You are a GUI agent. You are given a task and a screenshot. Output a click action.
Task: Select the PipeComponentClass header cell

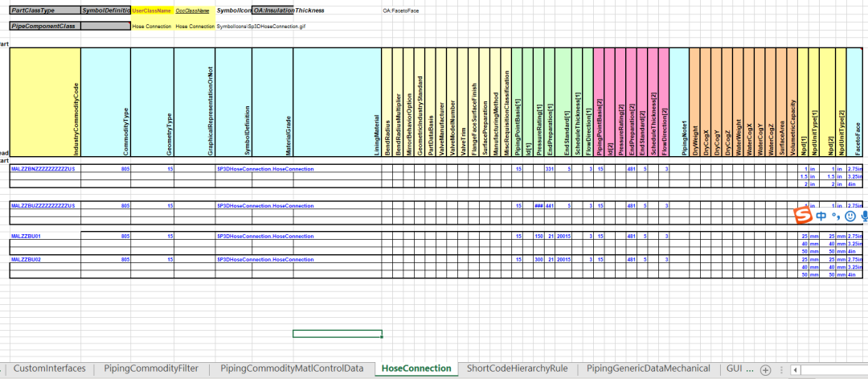click(45, 26)
